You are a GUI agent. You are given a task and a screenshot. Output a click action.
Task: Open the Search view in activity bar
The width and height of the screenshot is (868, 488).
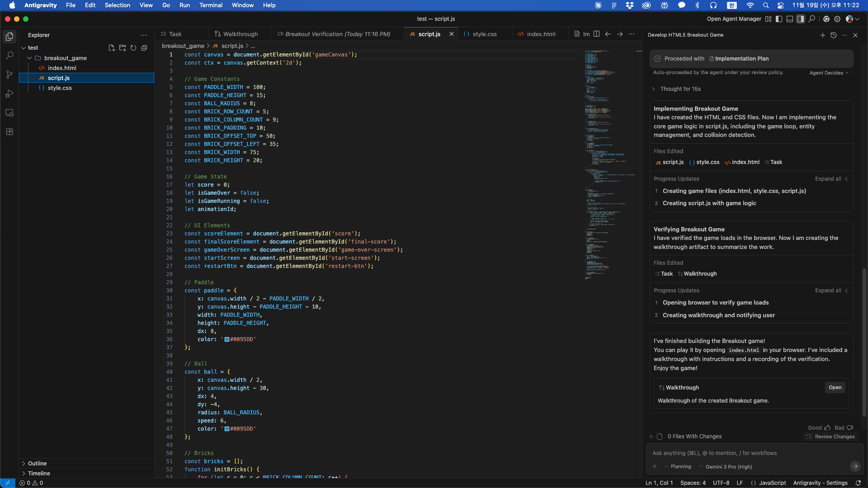(x=9, y=56)
